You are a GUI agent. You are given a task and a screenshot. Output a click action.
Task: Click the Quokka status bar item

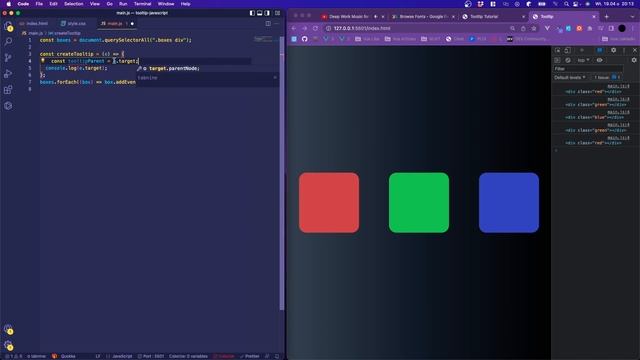(x=64, y=356)
